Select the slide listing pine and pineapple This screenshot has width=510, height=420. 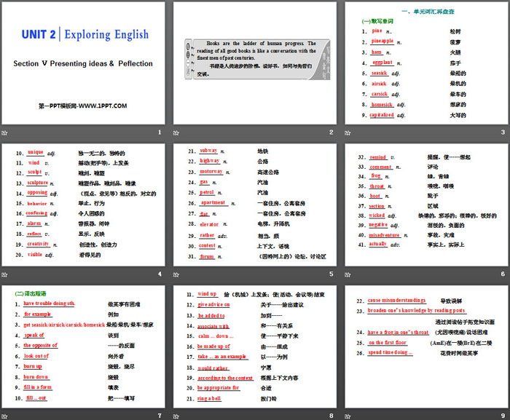[425, 63]
